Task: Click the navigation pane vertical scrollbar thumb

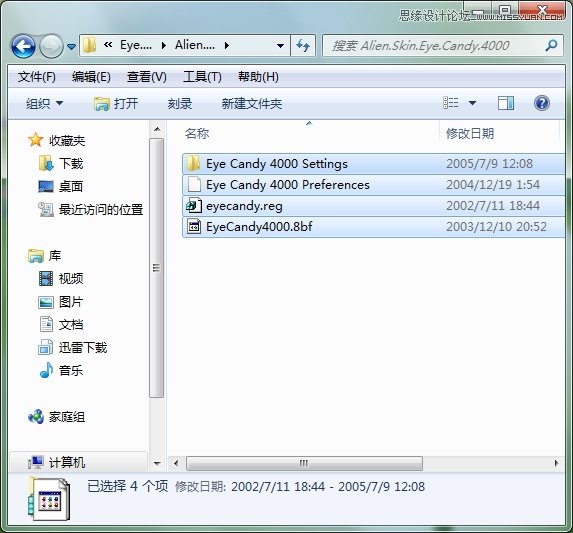Action: (x=156, y=268)
